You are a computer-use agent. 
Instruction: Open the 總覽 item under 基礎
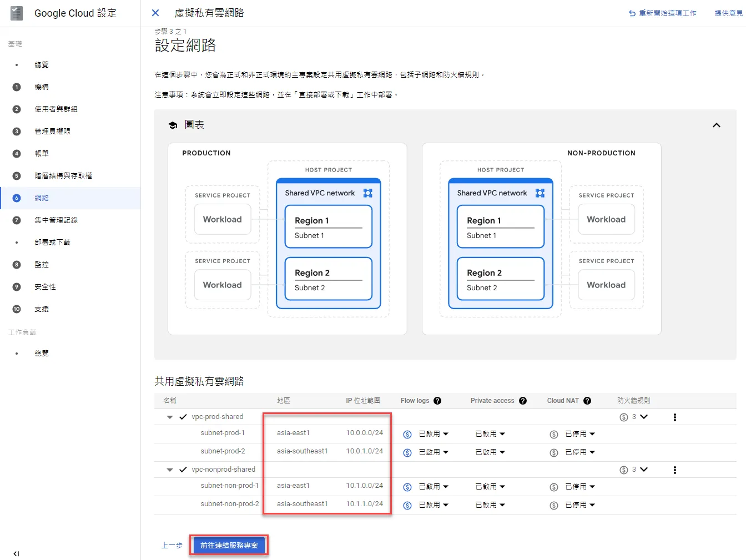[42, 65]
